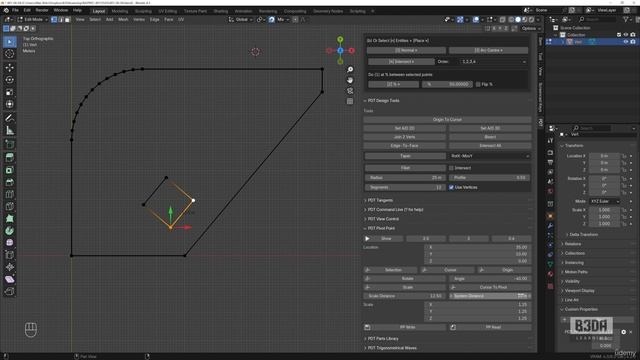
Task: Select the 3D Cursor tool
Action: 9,53
